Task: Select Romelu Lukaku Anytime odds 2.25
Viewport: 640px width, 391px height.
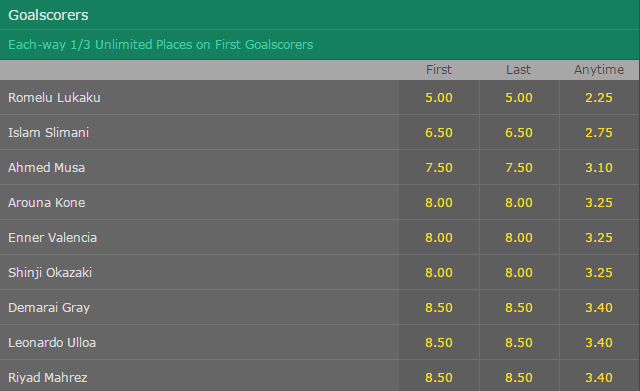Action: point(599,98)
